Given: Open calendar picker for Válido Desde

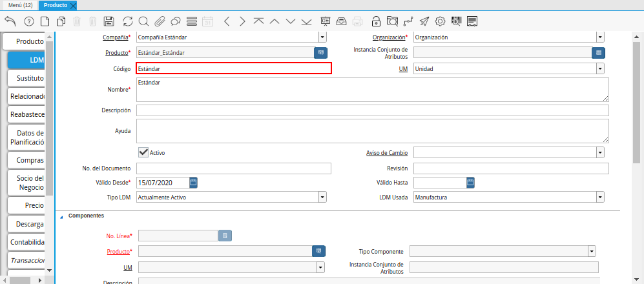Looking at the screenshot, I should pyautogui.click(x=193, y=183).
